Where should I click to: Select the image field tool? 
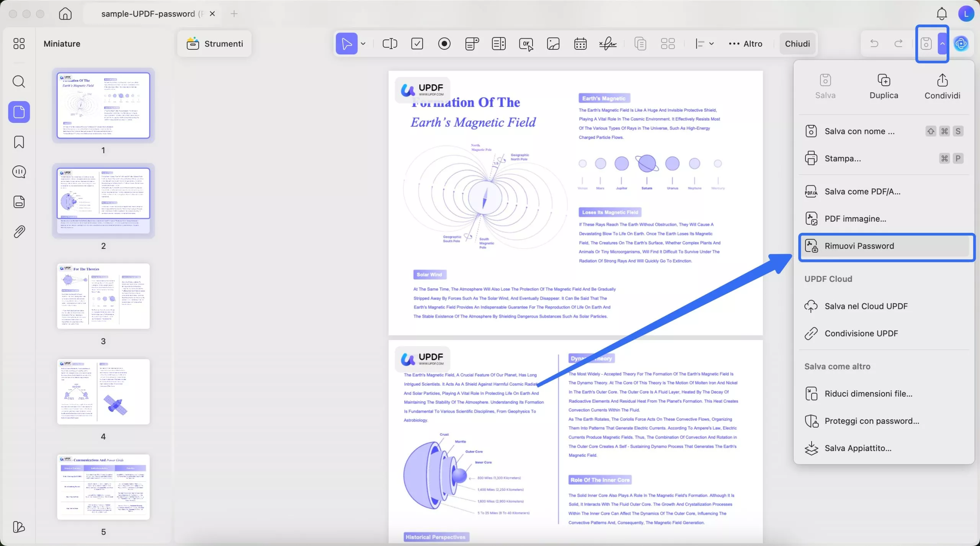553,44
